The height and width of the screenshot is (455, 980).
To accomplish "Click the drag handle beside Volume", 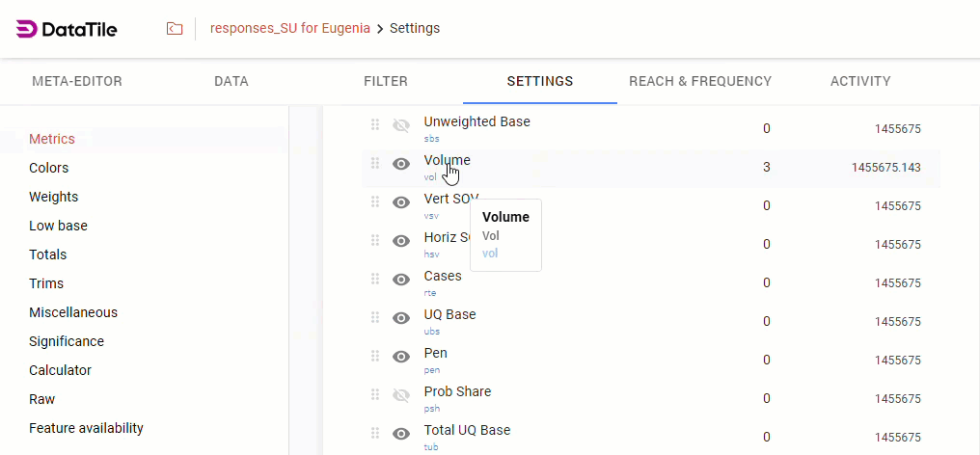I will (375, 164).
